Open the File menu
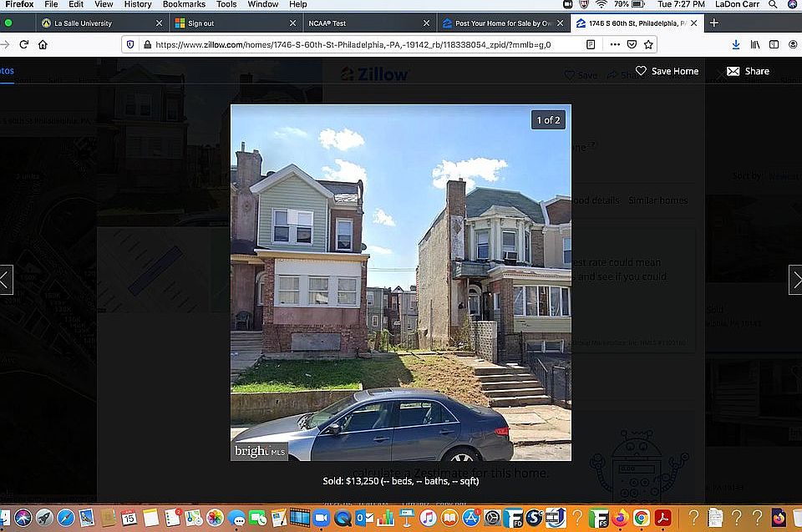Image resolution: width=802 pixels, height=532 pixels. click(x=51, y=4)
